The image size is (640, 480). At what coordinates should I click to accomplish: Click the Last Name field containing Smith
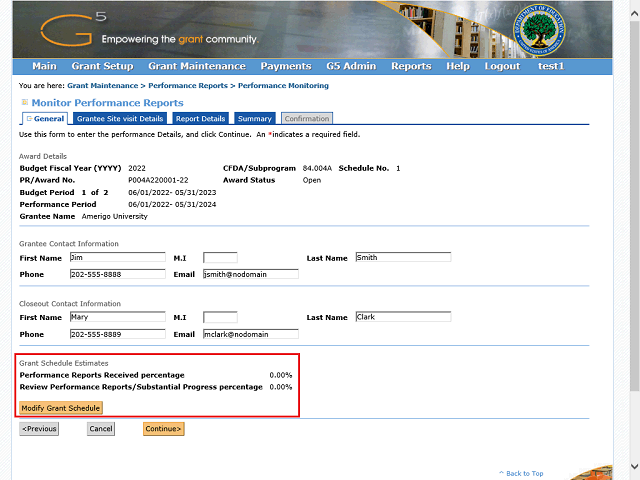(403, 257)
